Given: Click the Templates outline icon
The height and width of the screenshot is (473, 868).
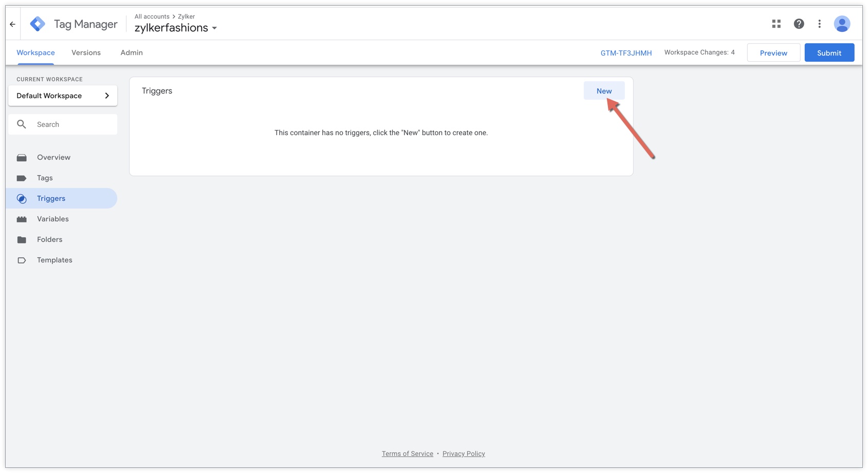Looking at the screenshot, I should click(x=22, y=260).
